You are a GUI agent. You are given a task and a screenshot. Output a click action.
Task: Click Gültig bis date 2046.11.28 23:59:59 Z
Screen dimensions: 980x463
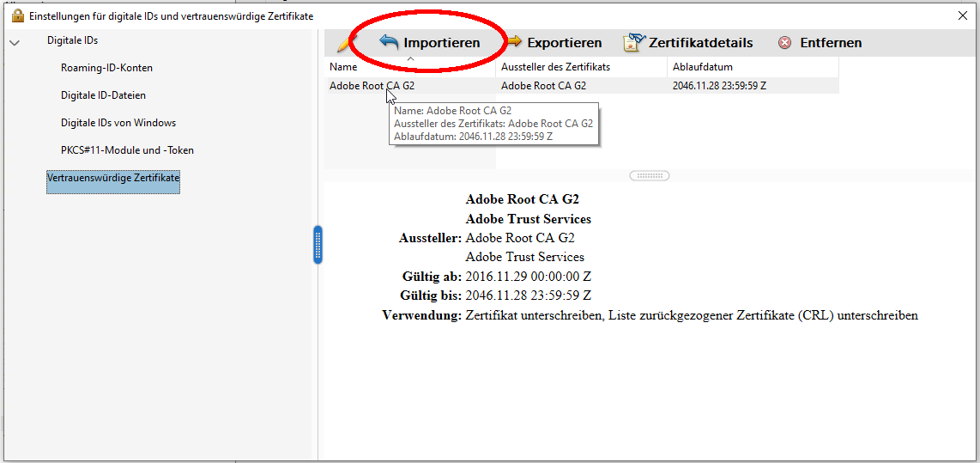click(x=529, y=295)
